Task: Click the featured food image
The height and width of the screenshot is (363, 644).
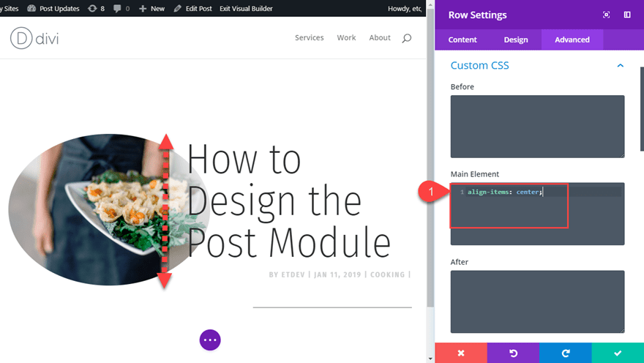Action: point(109,209)
